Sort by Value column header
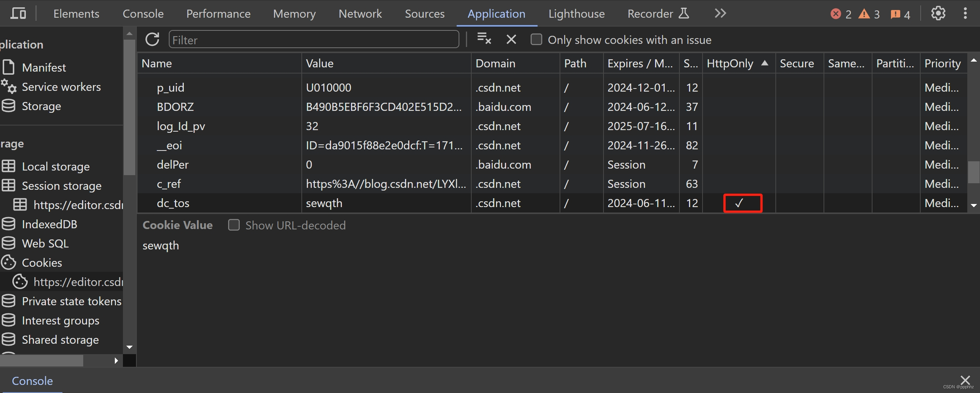 [x=386, y=64]
